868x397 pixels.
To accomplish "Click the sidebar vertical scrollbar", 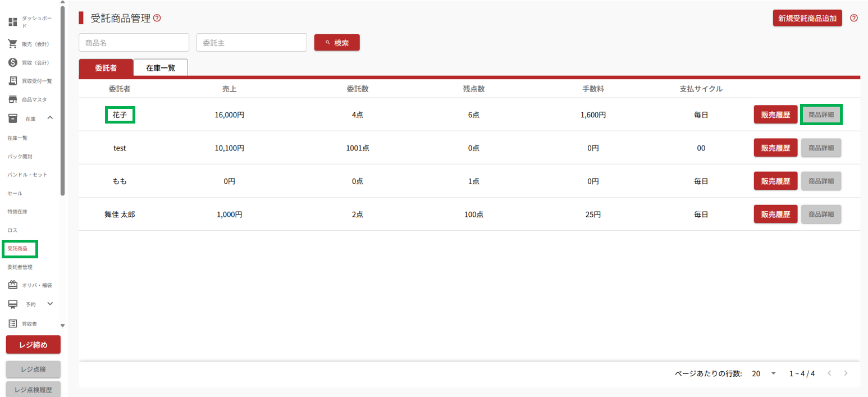I will 62,101.
